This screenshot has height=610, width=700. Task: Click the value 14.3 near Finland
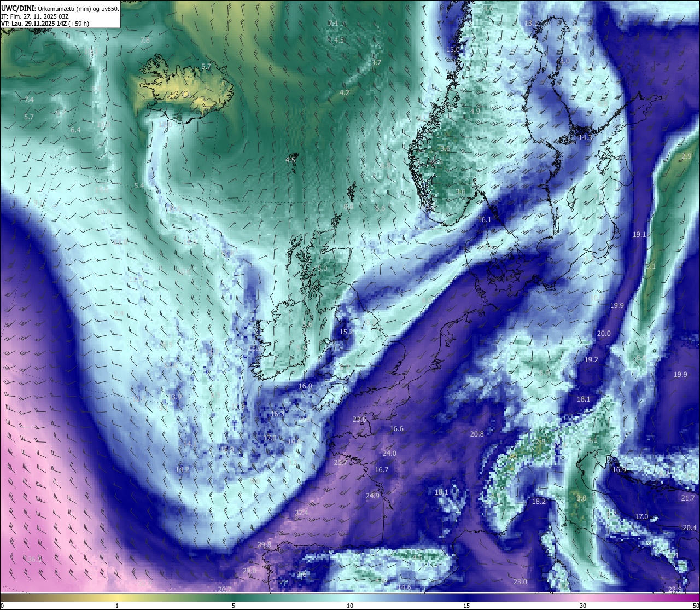585,138
